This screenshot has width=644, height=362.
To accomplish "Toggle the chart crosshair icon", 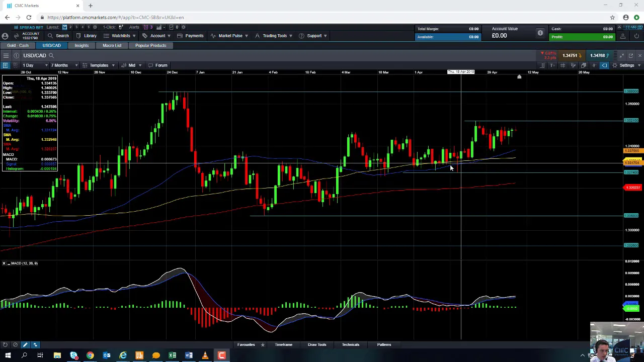I will (x=594, y=65).
